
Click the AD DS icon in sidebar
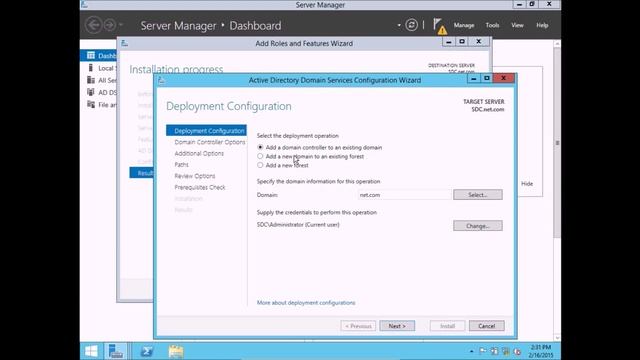(x=91, y=92)
